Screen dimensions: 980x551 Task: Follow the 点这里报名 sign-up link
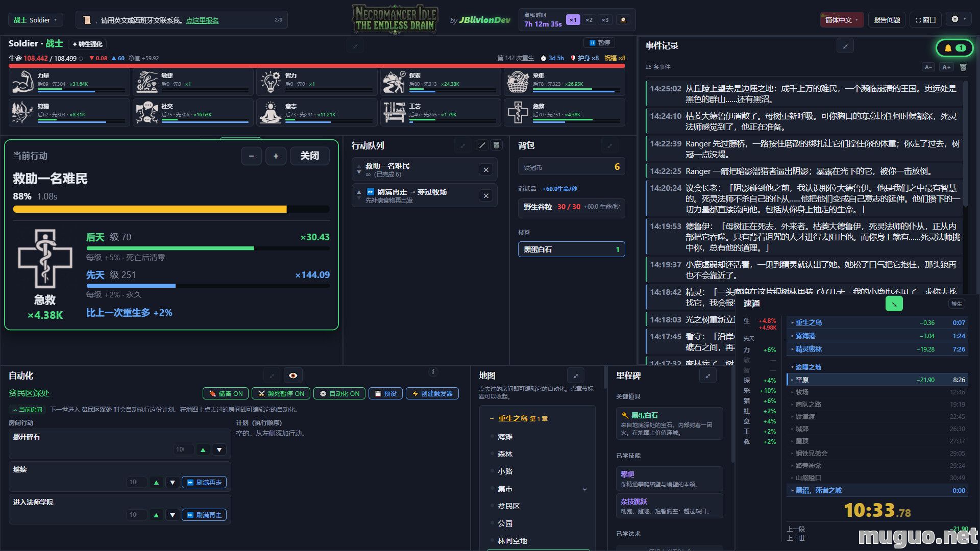[x=202, y=20]
